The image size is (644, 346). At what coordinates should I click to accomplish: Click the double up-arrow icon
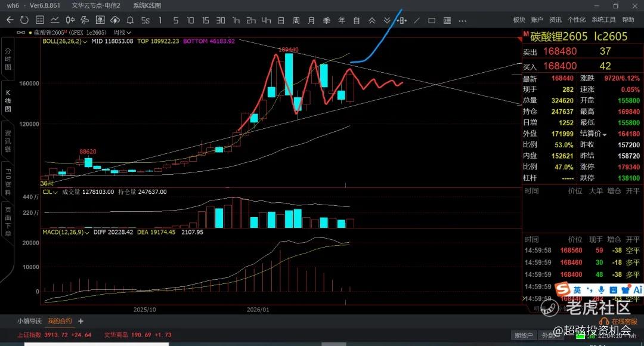371,20
